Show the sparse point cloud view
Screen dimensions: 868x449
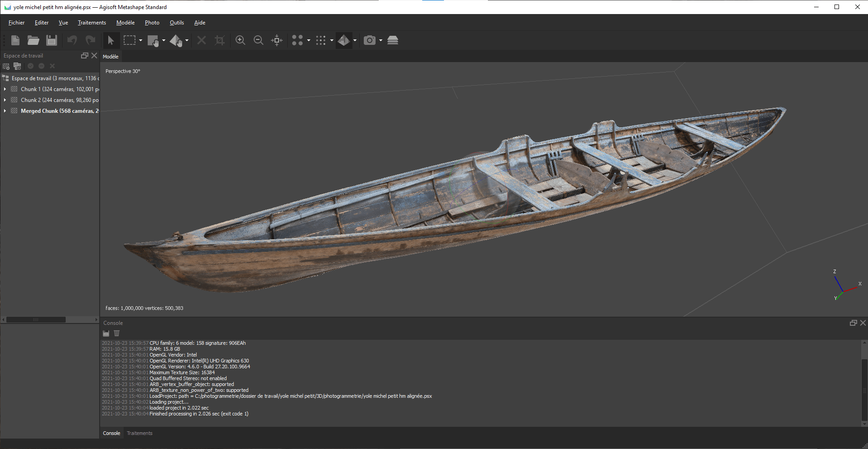(297, 40)
